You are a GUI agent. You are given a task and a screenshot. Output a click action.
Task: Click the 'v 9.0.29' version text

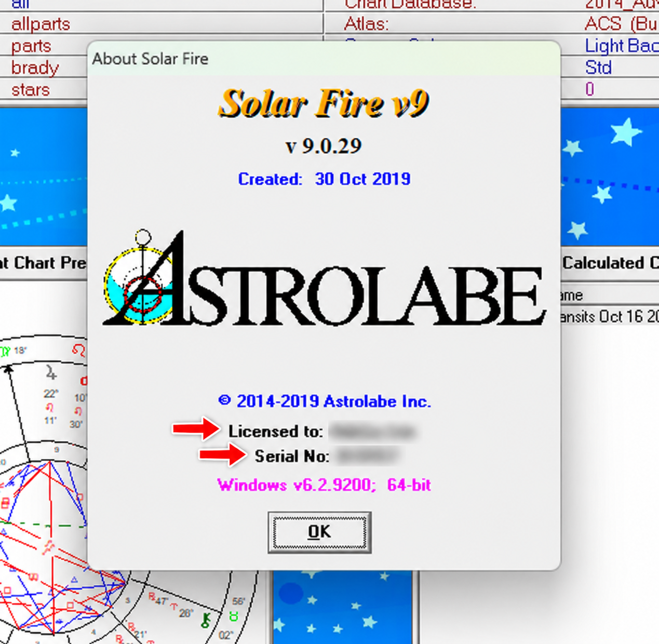pos(324,146)
